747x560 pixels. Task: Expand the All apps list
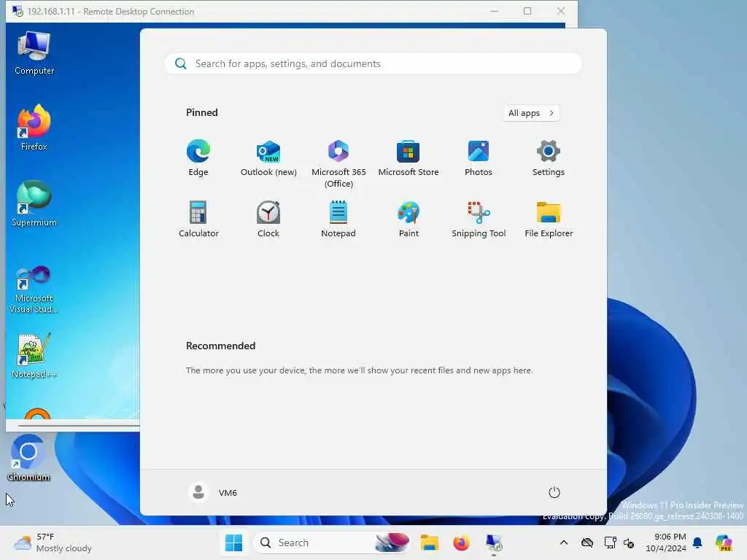click(x=531, y=113)
